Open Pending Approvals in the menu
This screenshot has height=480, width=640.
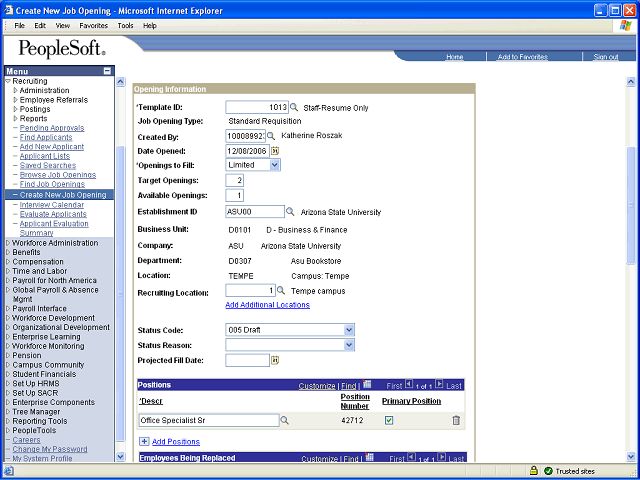pyautogui.click(x=52, y=128)
